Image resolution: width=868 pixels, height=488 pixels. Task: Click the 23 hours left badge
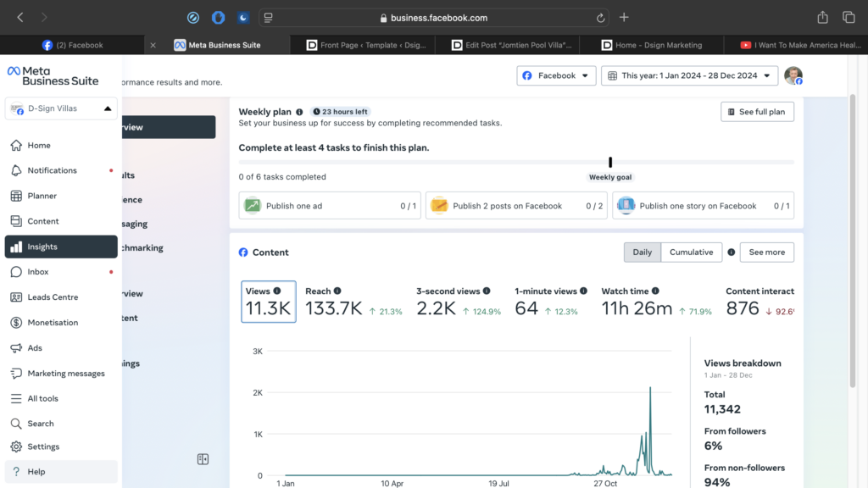pos(341,112)
